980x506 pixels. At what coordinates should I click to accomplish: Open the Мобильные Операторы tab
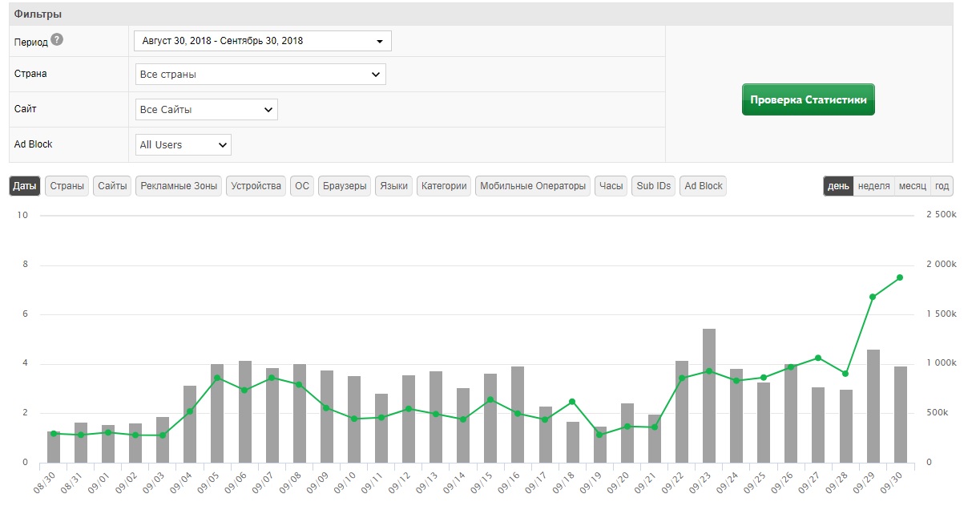pos(532,186)
